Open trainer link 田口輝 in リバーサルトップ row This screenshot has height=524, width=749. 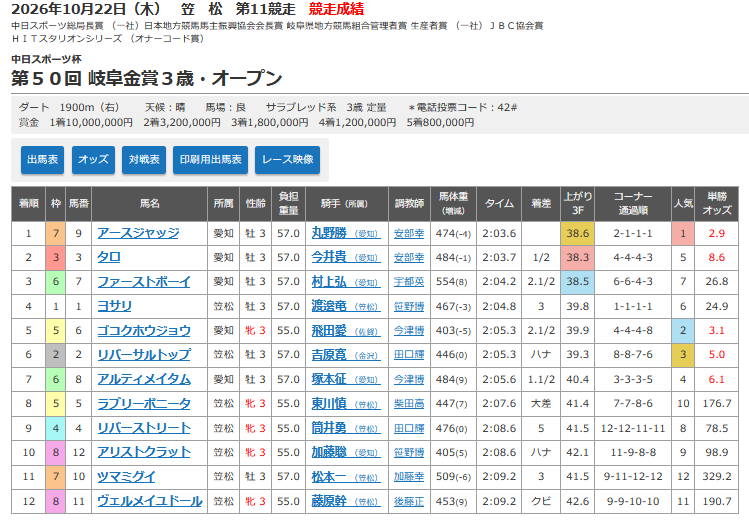409,355
